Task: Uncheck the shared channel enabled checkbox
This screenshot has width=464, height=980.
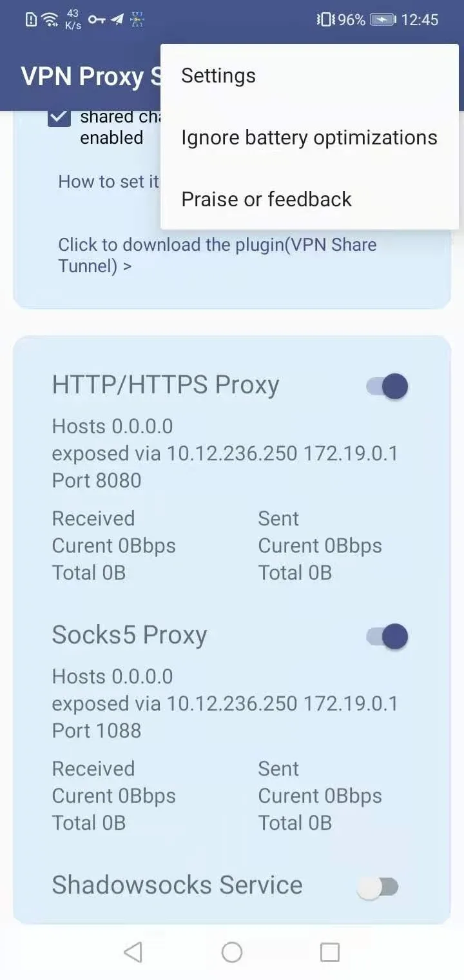Action: (60, 117)
